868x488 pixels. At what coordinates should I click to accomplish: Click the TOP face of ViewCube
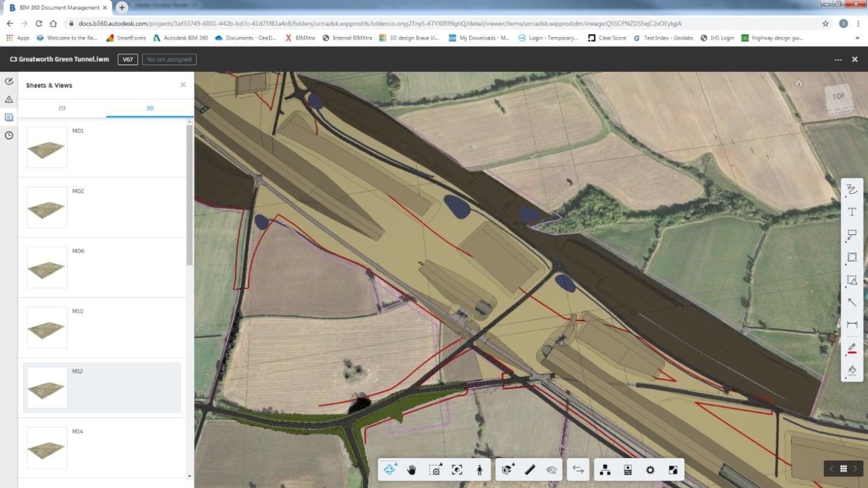(838, 96)
